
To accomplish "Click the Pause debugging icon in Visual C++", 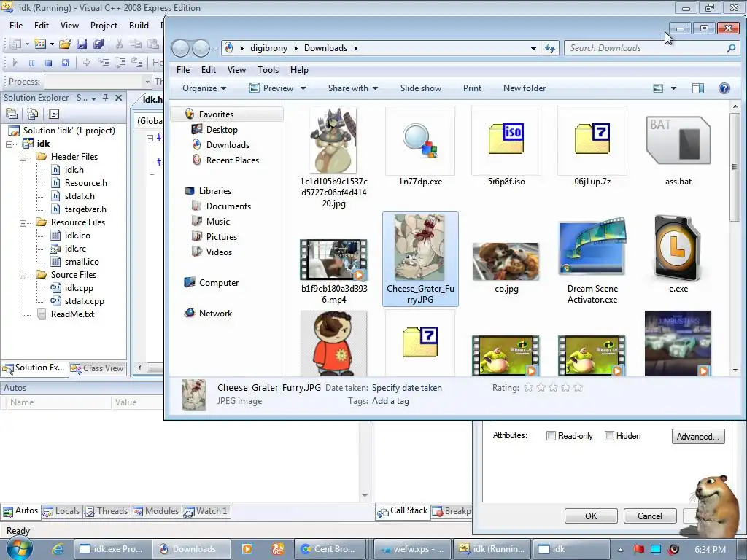I will click(x=31, y=63).
